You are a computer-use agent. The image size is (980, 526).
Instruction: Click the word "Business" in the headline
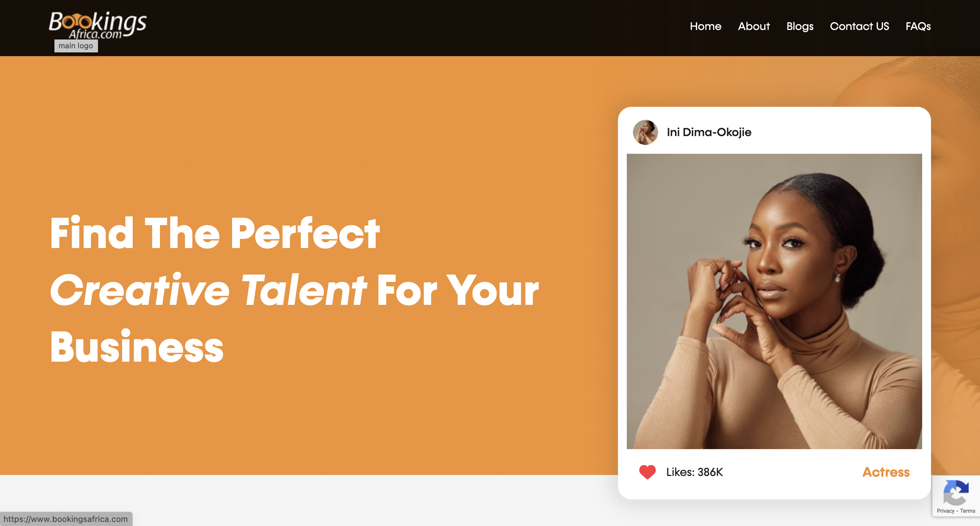136,347
